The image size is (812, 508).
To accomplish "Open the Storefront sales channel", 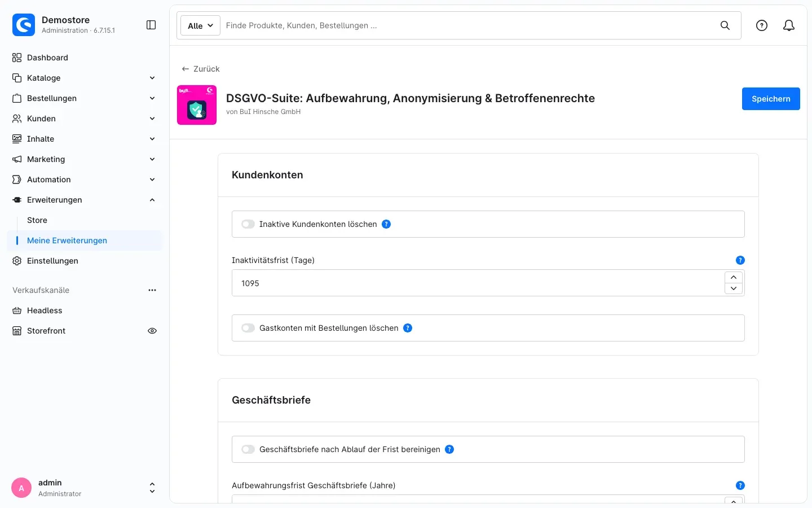I will [46, 331].
